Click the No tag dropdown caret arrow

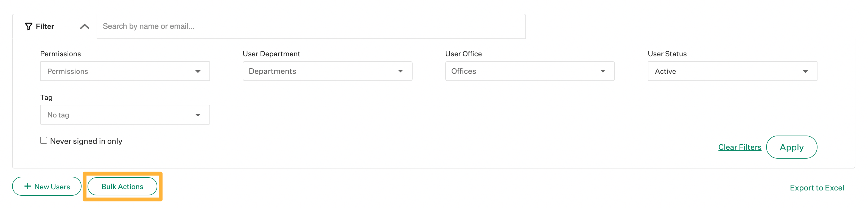(199, 114)
